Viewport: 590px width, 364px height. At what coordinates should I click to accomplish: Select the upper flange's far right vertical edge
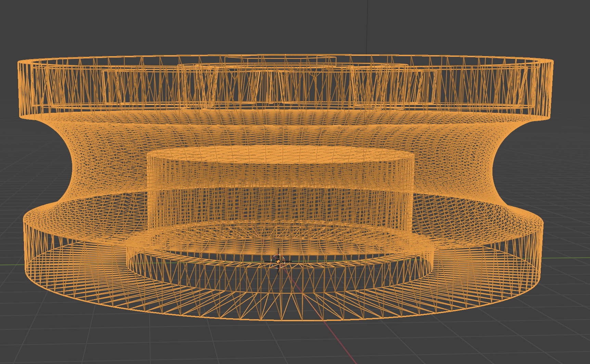(x=552, y=90)
